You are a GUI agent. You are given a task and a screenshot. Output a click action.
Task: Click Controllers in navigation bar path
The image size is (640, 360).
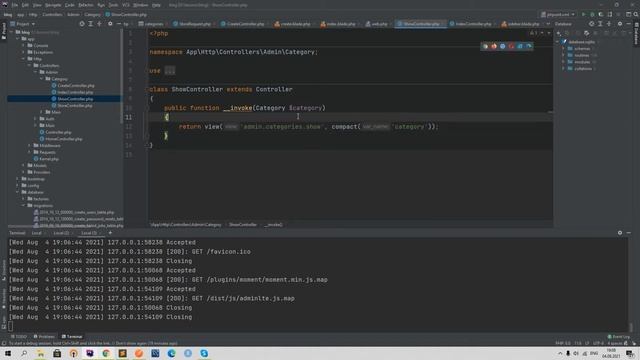tap(53, 15)
